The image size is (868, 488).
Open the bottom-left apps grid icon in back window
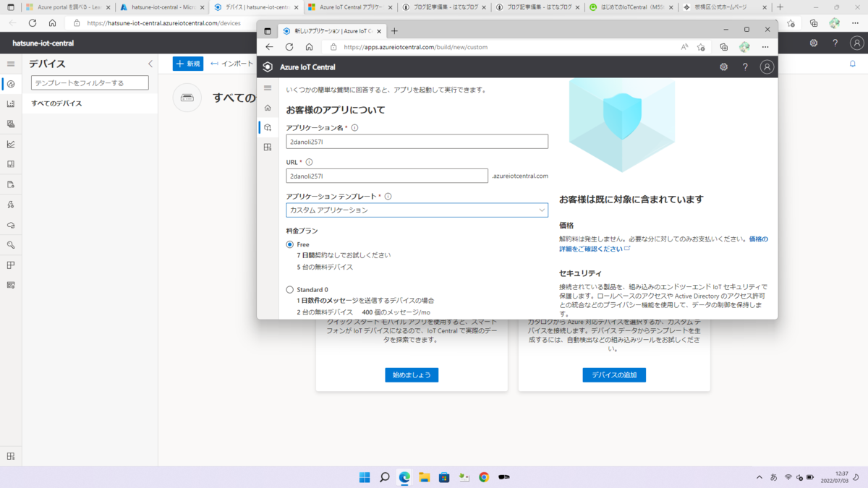(11, 456)
